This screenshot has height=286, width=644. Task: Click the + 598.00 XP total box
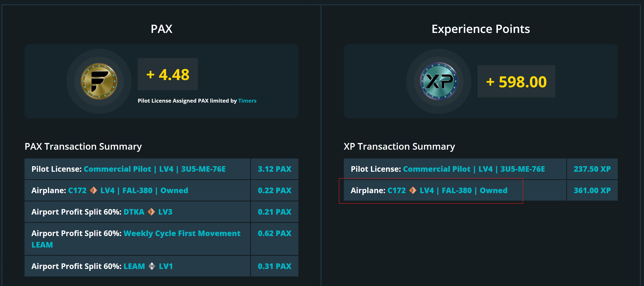pyautogui.click(x=516, y=81)
